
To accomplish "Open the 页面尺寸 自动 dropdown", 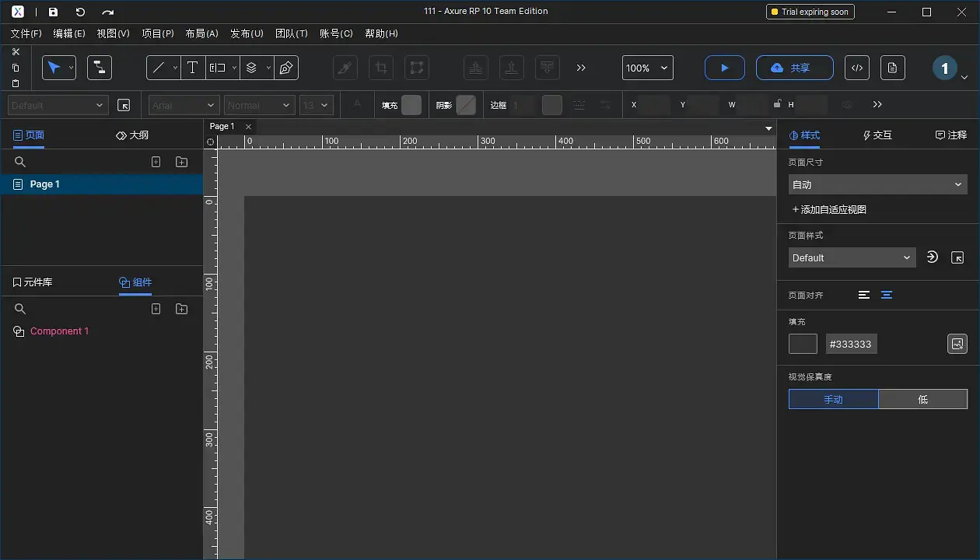I will point(877,184).
